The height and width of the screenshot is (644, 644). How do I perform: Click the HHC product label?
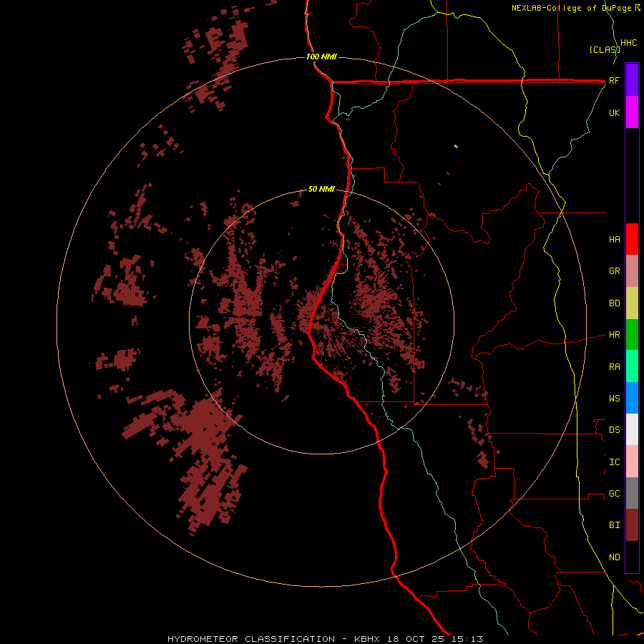[x=628, y=43]
